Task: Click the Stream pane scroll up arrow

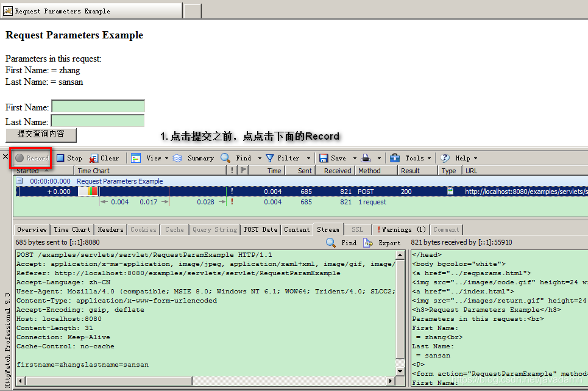Action: pos(400,256)
